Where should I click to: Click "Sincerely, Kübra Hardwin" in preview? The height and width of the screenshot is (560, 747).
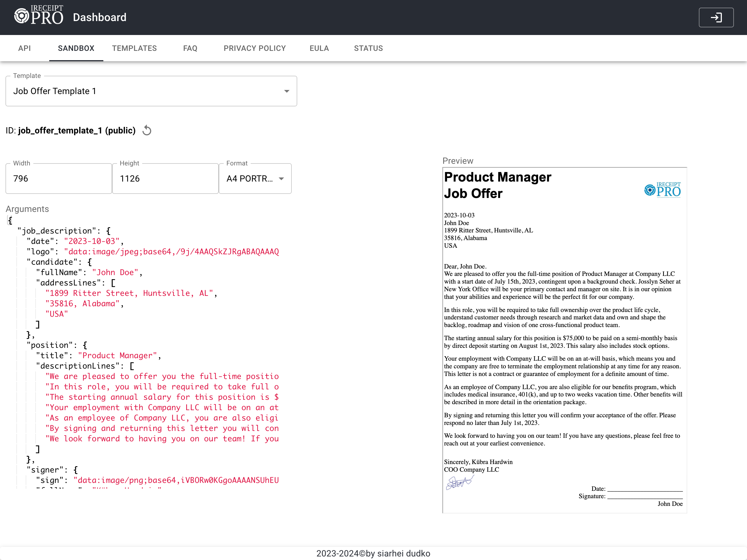(478, 462)
